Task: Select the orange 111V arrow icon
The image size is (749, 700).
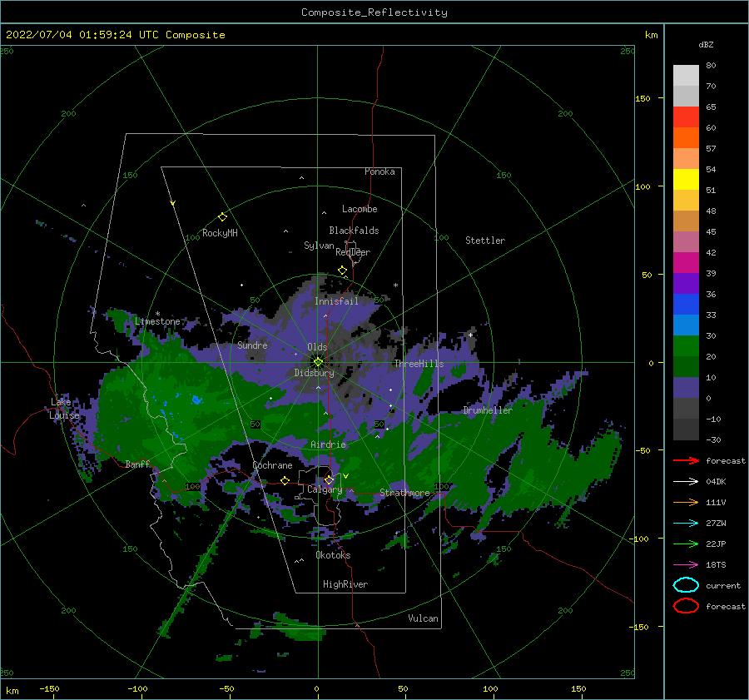Action: [686, 502]
